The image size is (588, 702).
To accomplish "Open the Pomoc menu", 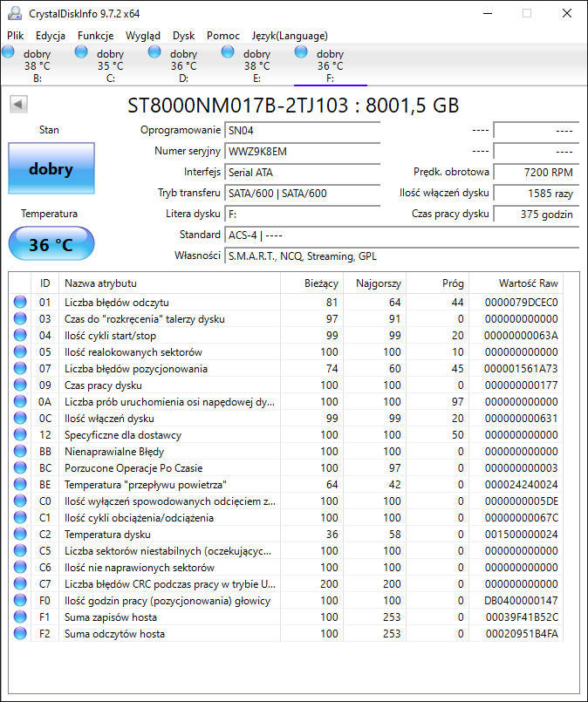I will point(223,36).
